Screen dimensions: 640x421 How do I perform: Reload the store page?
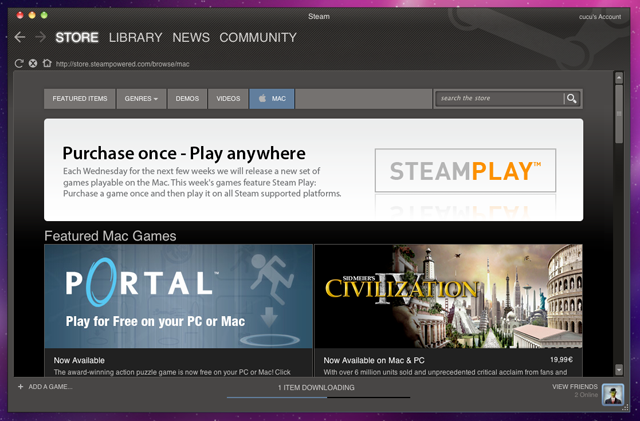[x=19, y=63]
